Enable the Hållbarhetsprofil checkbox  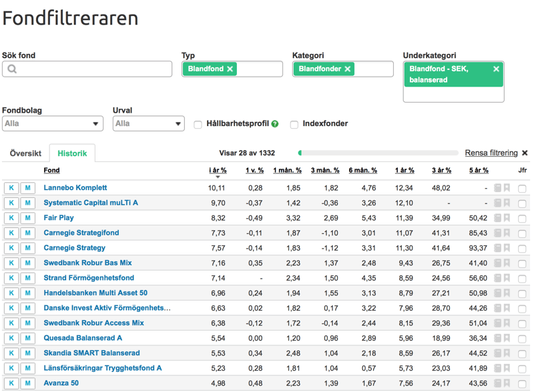point(198,125)
